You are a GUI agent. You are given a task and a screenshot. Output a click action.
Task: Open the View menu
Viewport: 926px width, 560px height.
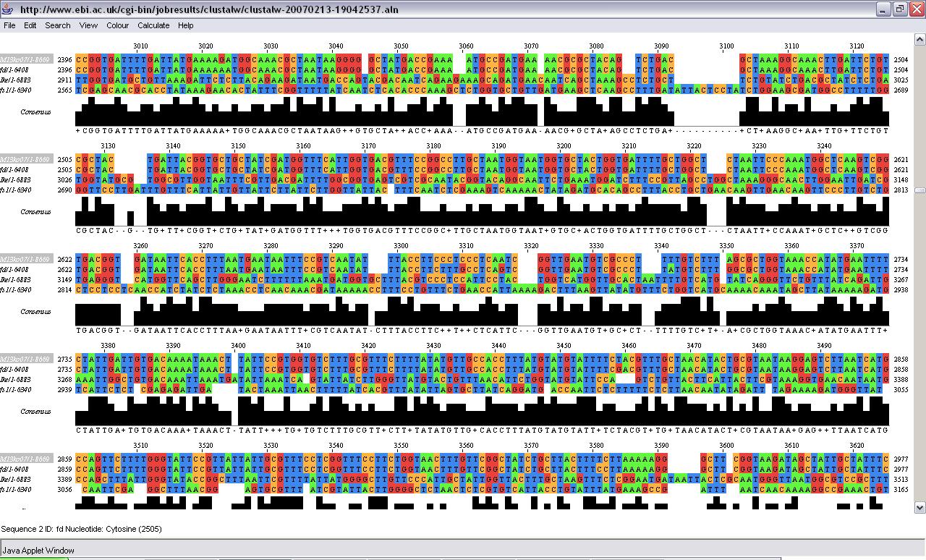click(88, 25)
